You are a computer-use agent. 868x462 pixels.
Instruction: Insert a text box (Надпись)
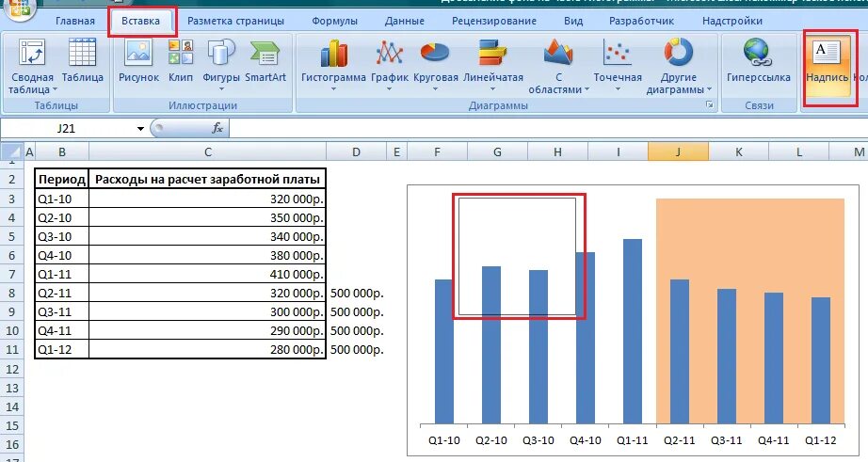coord(827,64)
